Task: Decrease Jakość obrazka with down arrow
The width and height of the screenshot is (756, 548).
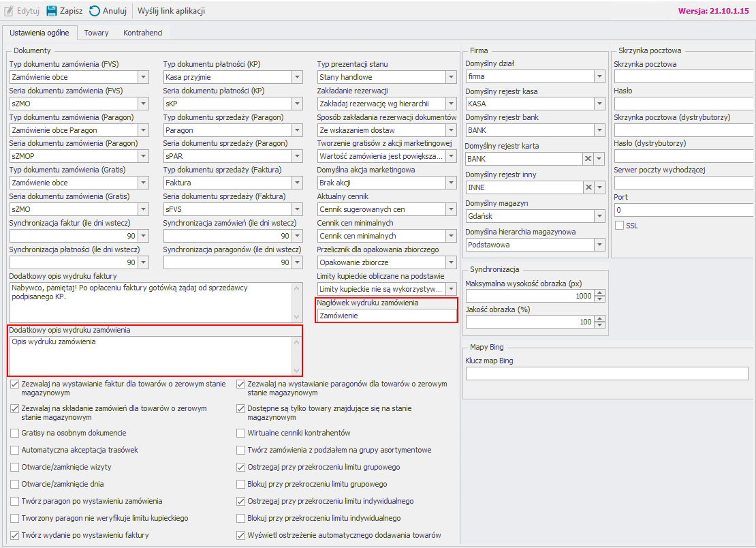Action: pyautogui.click(x=599, y=325)
